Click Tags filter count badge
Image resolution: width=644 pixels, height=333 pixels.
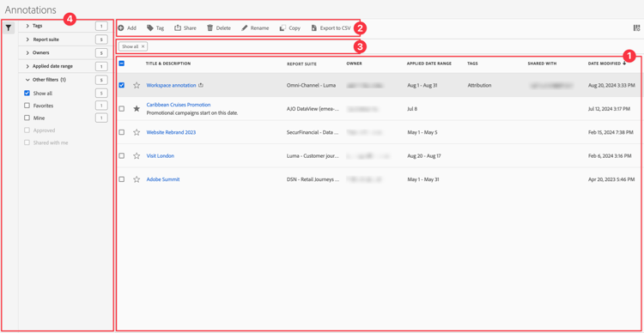pyautogui.click(x=101, y=27)
